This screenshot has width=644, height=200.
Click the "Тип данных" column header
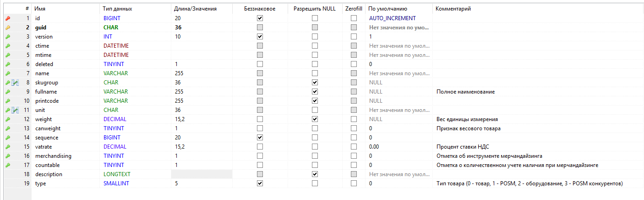(x=118, y=9)
